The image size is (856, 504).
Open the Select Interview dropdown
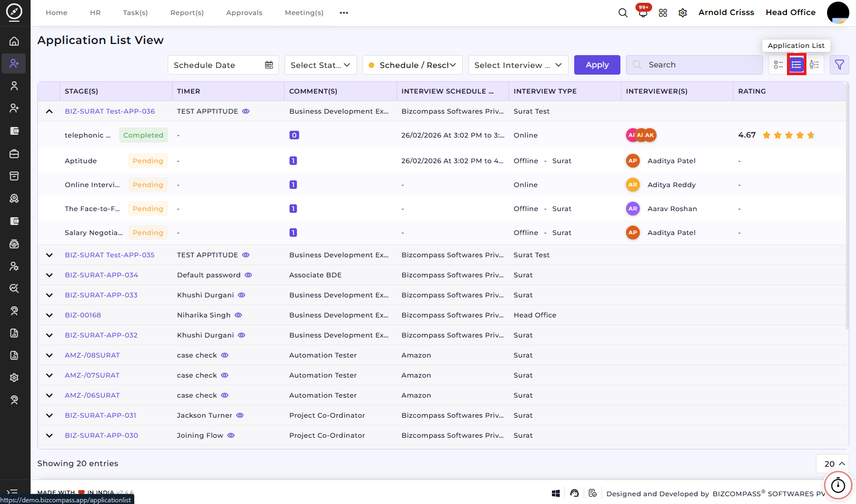tap(519, 65)
